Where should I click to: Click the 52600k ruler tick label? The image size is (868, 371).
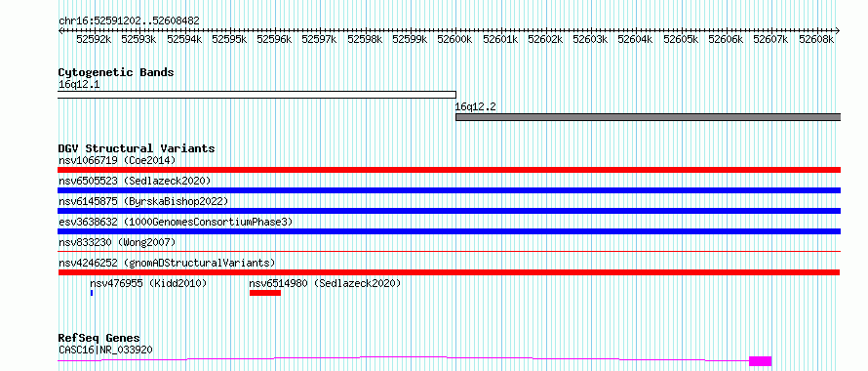(455, 39)
